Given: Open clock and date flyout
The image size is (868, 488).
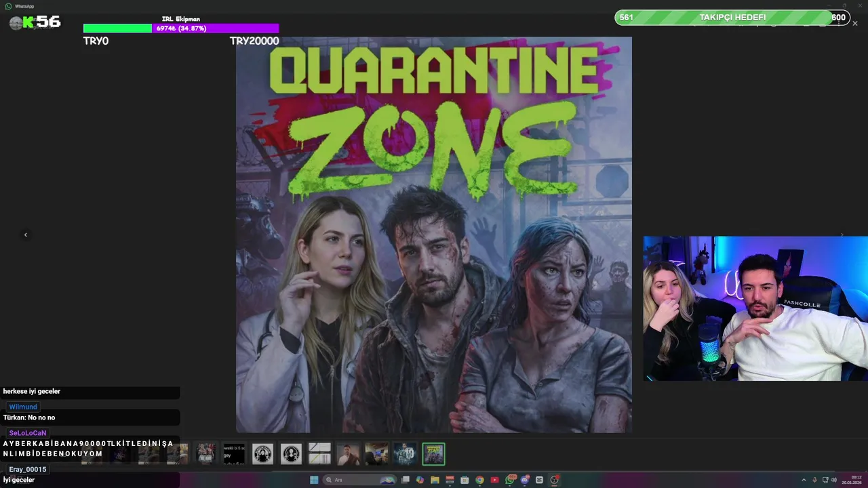Looking at the screenshot, I should click(x=852, y=480).
